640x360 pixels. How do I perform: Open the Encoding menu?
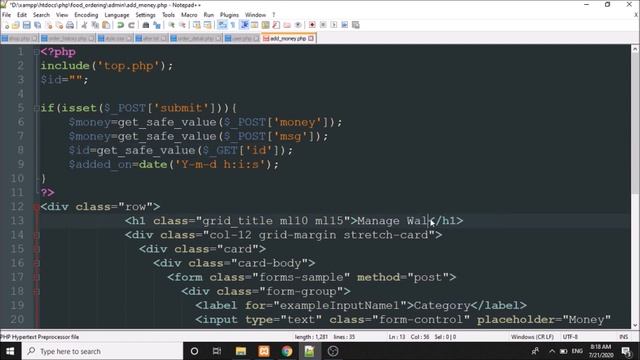(x=86, y=15)
